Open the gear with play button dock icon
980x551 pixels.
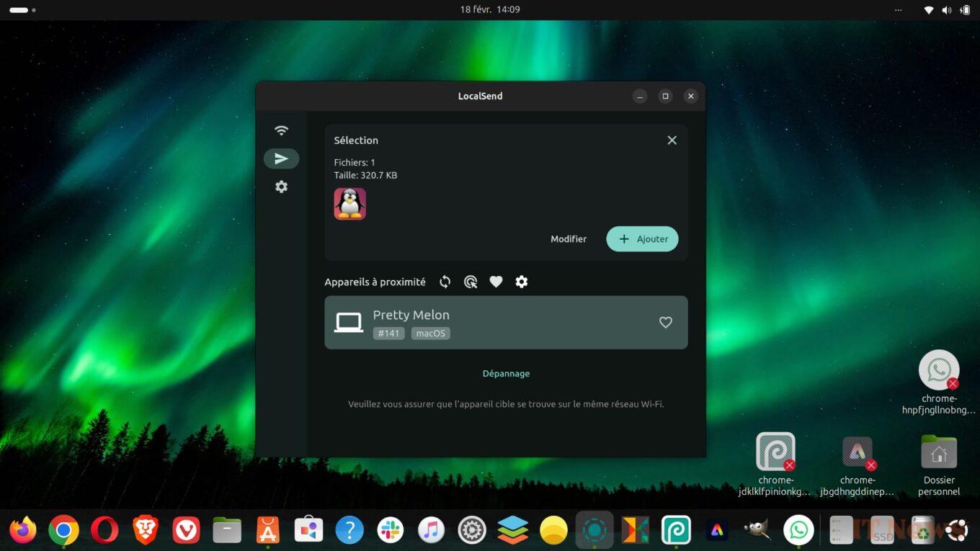click(x=472, y=531)
